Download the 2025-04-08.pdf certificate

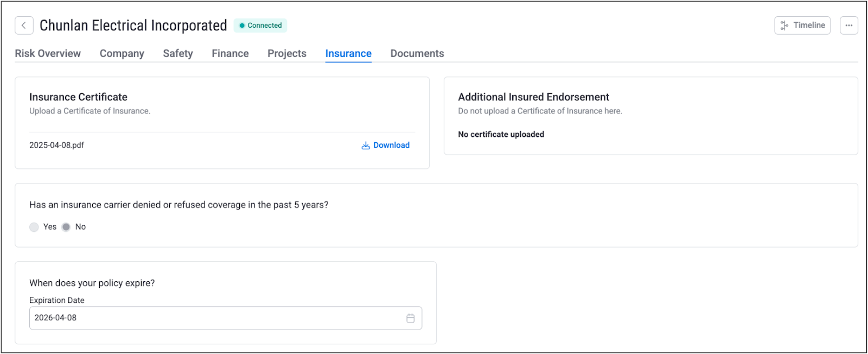(x=386, y=146)
